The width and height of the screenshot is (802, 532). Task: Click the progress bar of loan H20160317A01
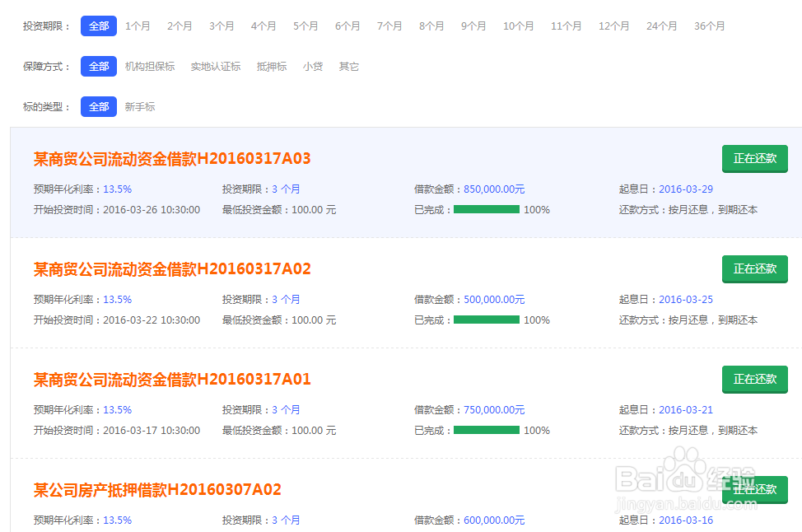coord(487,430)
